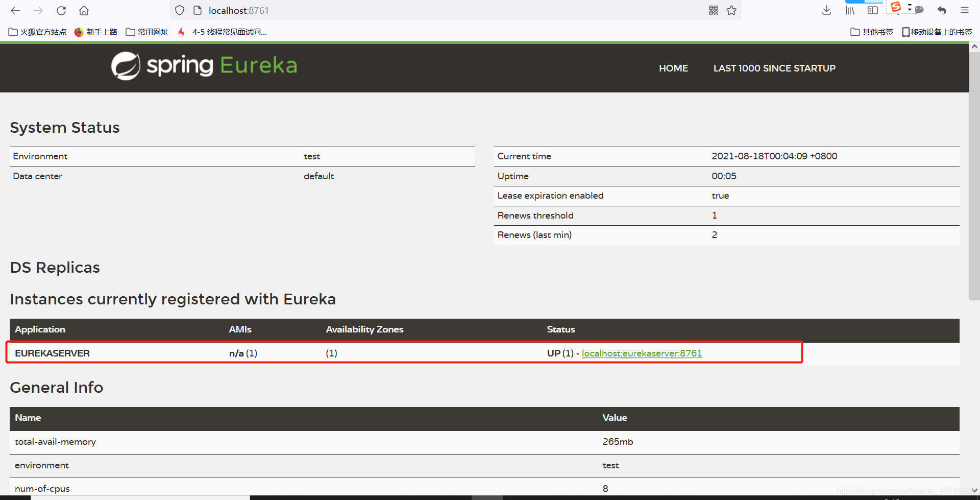Go back with the browser back arrow
The height and width of the screenshot is (500, 980).
(15, 10)
